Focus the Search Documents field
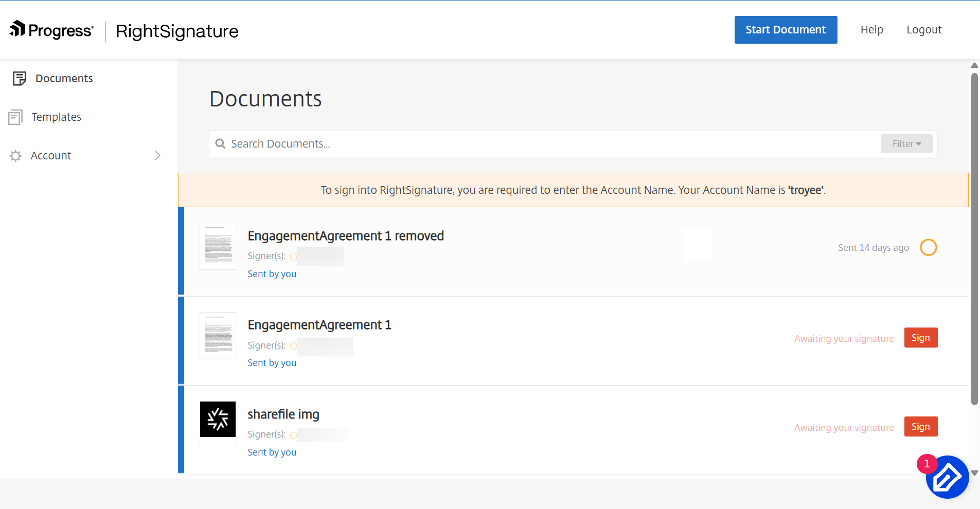 545,143
